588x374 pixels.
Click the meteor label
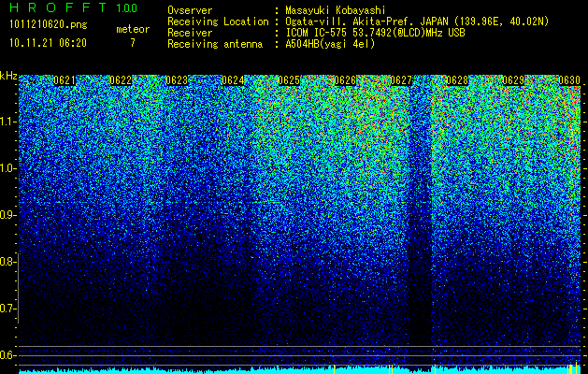tap(133, 29)
